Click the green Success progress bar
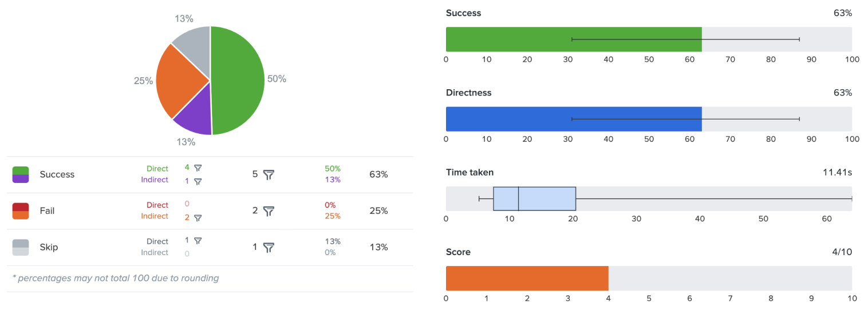This screenshot has width=868, height=310. coord(573,39)
